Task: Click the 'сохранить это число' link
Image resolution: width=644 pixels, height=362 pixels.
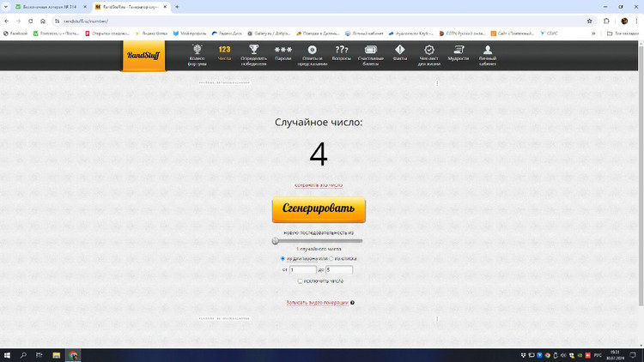Action: coord(319,185)
